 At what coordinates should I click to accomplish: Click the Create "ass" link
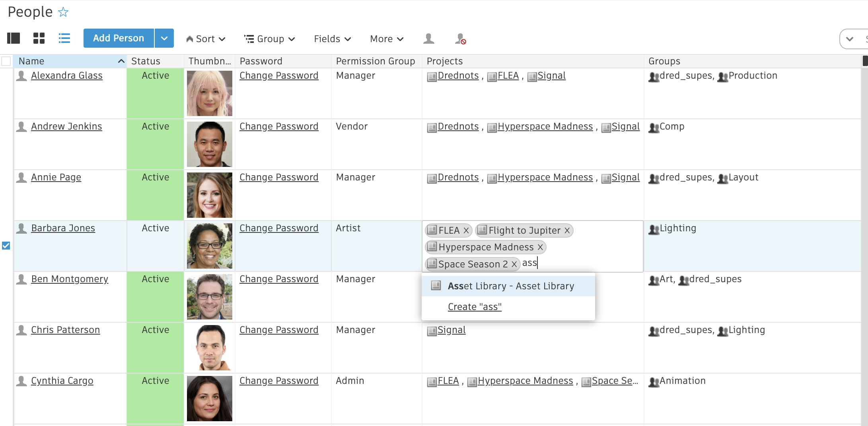[x=475, y=307]
